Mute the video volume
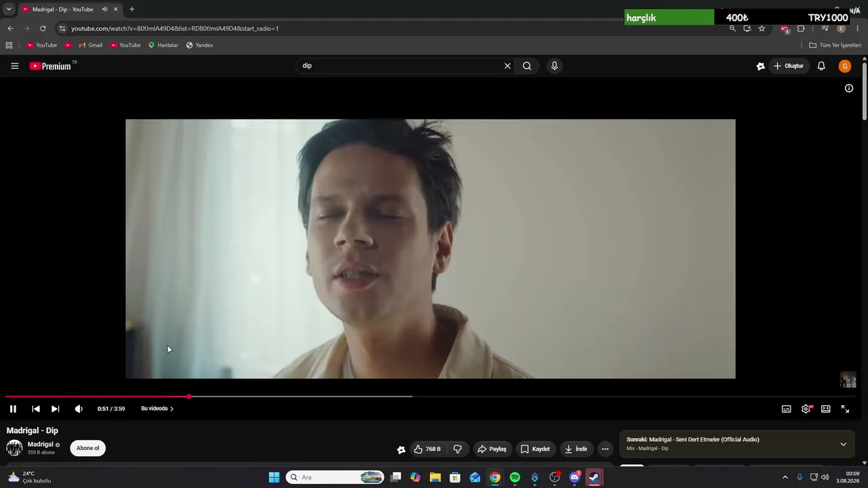Viewport: 868px width, 488px height. [79, 409]
